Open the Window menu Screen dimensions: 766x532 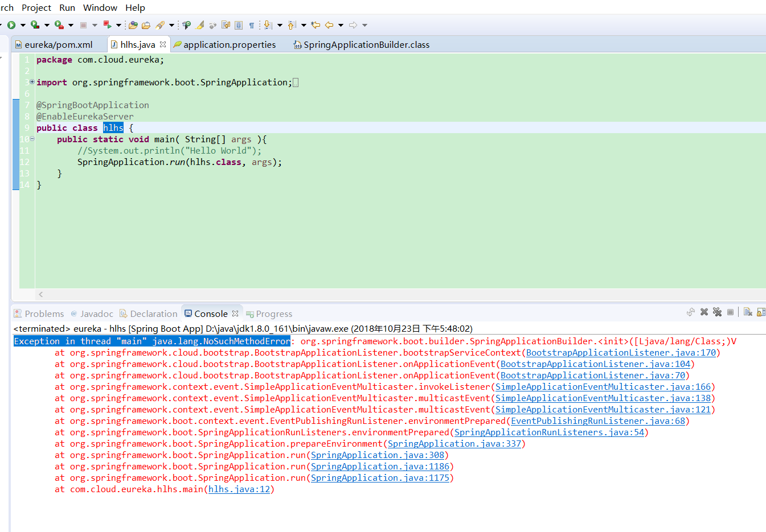pos(100,7)
